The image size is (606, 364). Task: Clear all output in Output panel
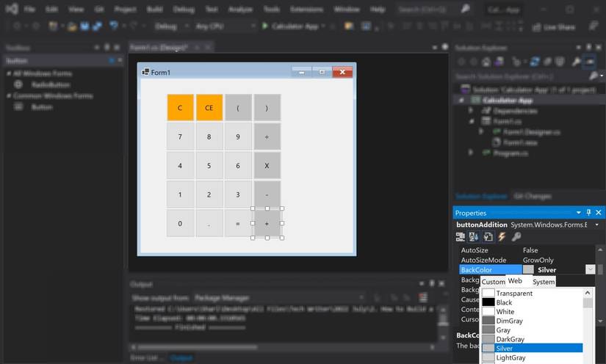tap(423, 298)
